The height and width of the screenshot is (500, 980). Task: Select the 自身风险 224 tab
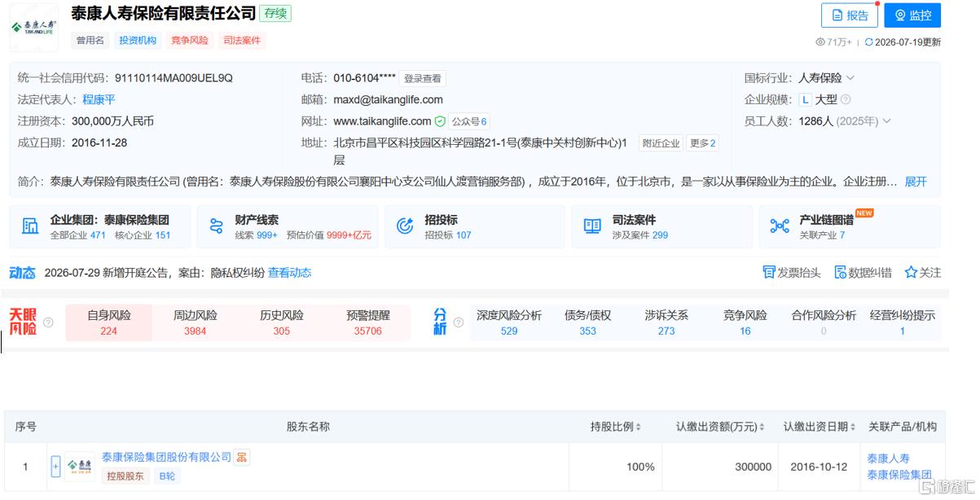tap(109, 322)
